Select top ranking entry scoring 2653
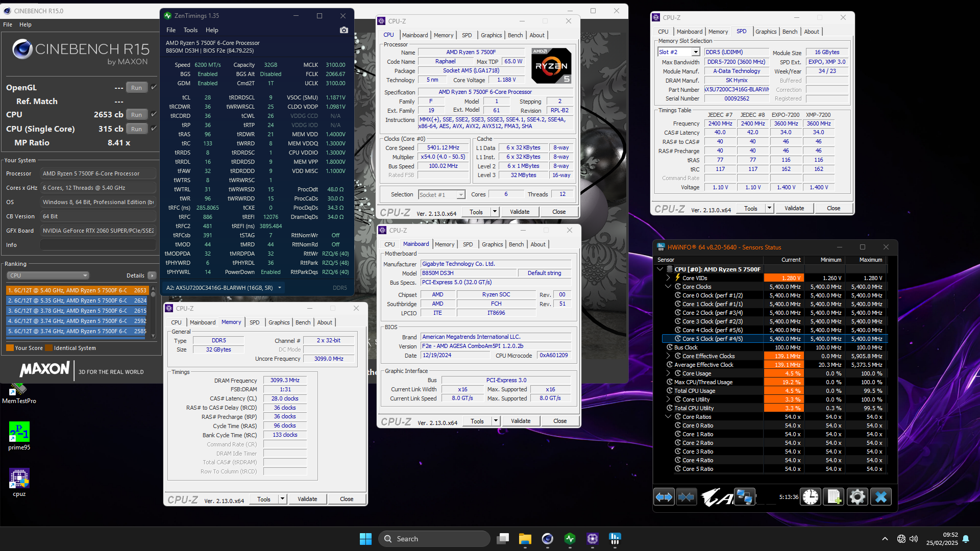 point(77,290)
